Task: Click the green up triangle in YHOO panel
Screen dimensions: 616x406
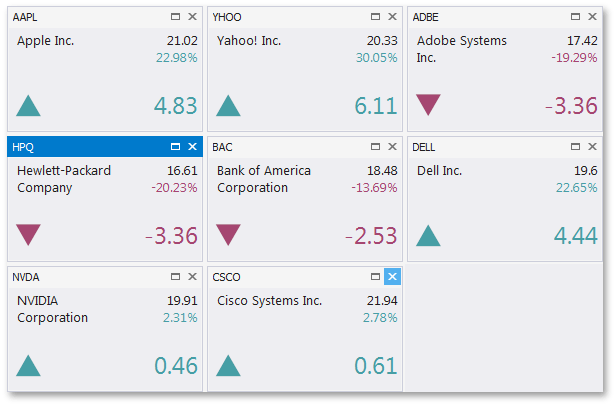Action: point(229,106)
